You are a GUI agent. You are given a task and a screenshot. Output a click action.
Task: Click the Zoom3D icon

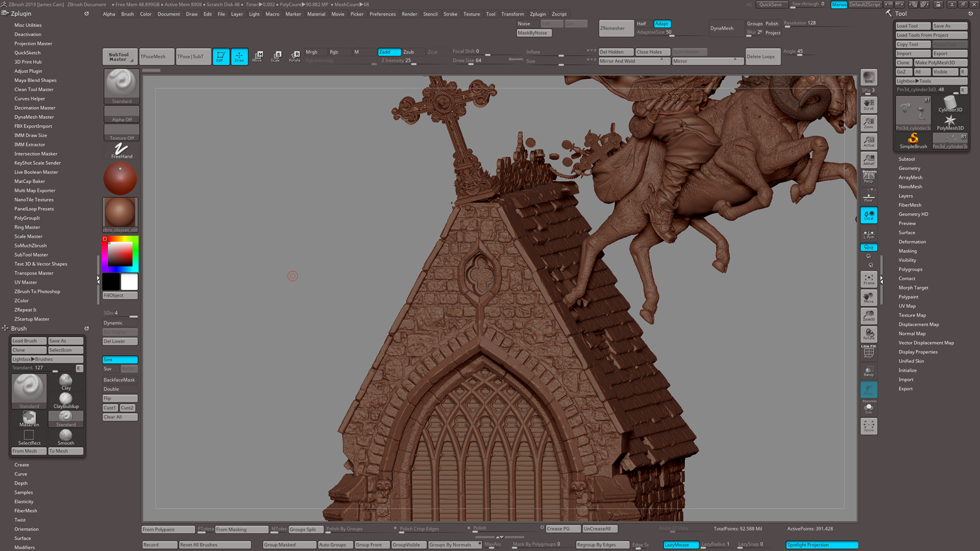tap(869, 316)
